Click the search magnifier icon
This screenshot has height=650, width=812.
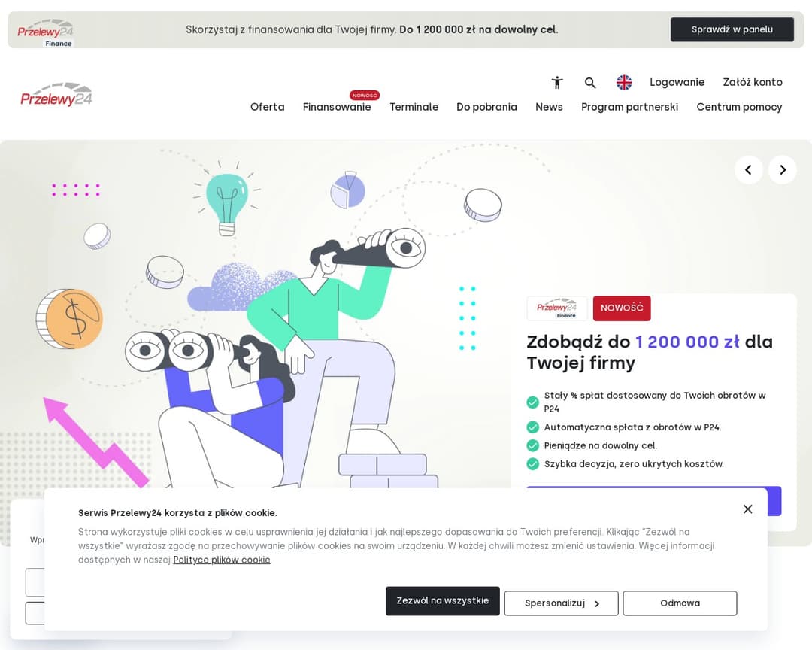pos(590,83)
